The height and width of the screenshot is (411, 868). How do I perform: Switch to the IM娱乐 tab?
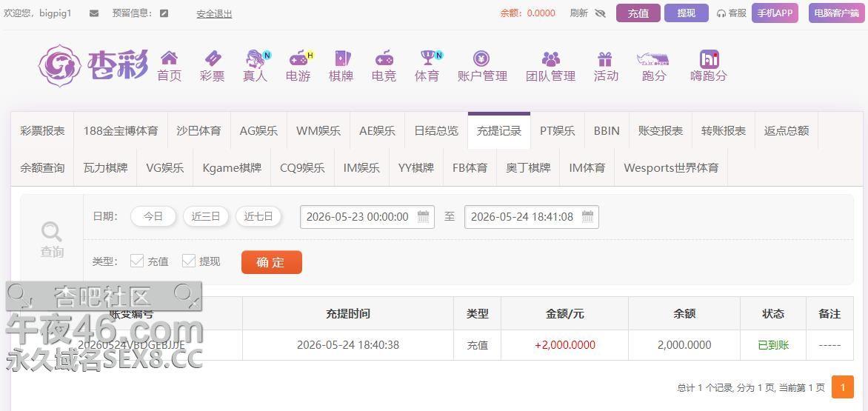coord(361,167)
